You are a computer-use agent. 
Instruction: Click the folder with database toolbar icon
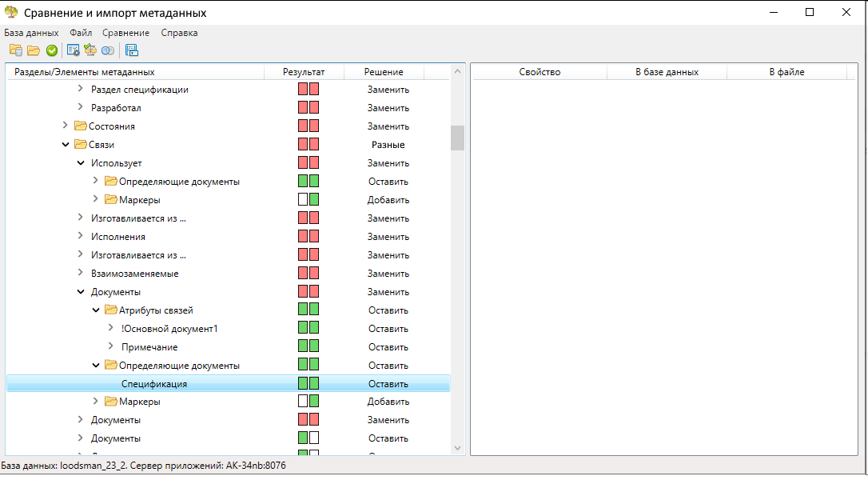click(15, 50)
